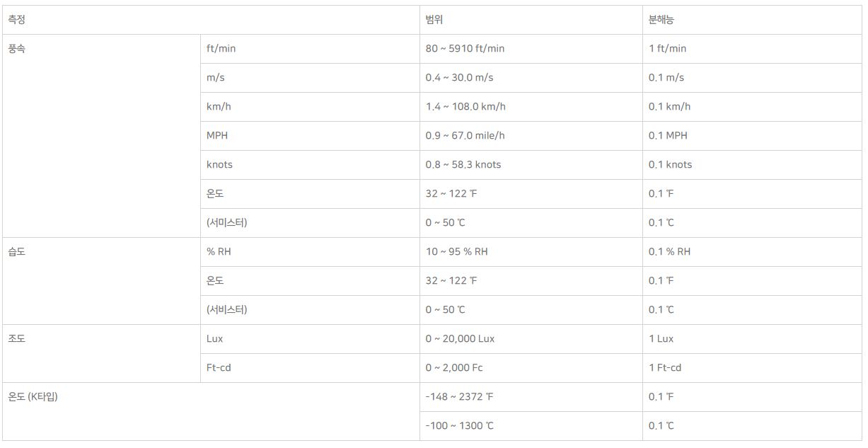Click the 1 Ft-cd resolution cell

(x=665, y=368)
